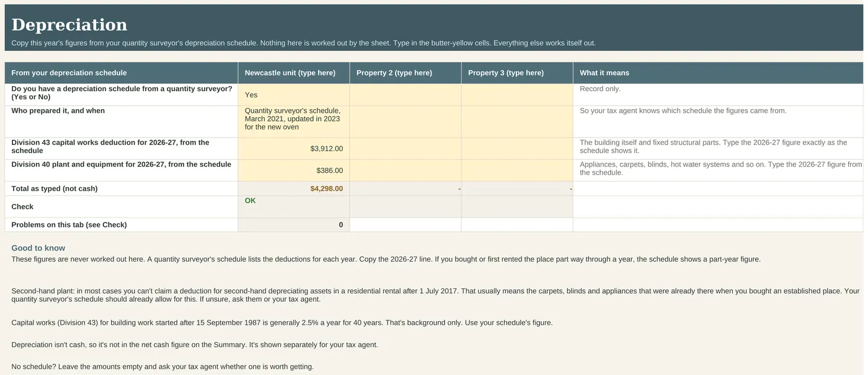Viewport: 868px width, 375px height.
Task: Click 'Appliances, carpets, blinds' explanation cell
Action: tap(718, 170)
